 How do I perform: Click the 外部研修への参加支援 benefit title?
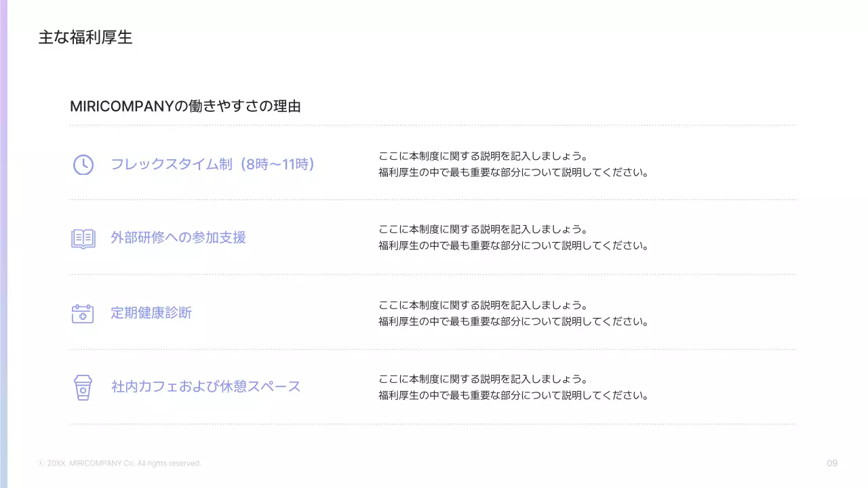point(178,237)
